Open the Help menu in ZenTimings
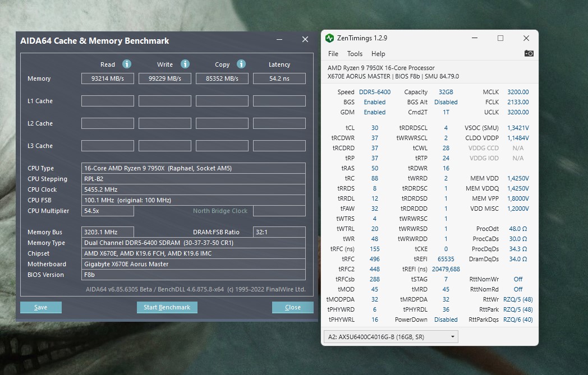588x375 pixels. tap(378, 54)
